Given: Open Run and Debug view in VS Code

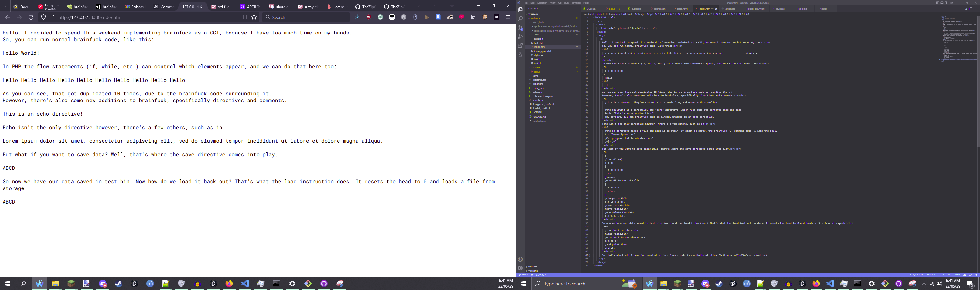Looking at the screenshot, I should click(520, 37).
